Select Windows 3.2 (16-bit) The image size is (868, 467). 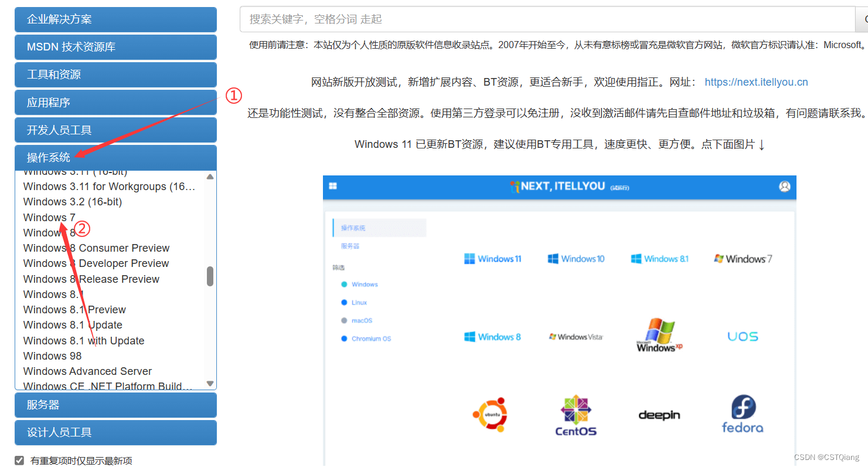73,201
